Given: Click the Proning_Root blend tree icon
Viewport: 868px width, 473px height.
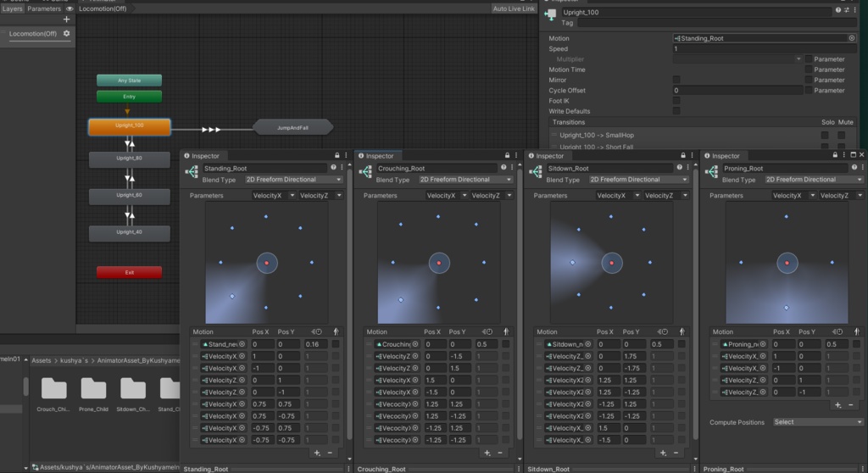Looking at the screenshot, I should 711,172.
